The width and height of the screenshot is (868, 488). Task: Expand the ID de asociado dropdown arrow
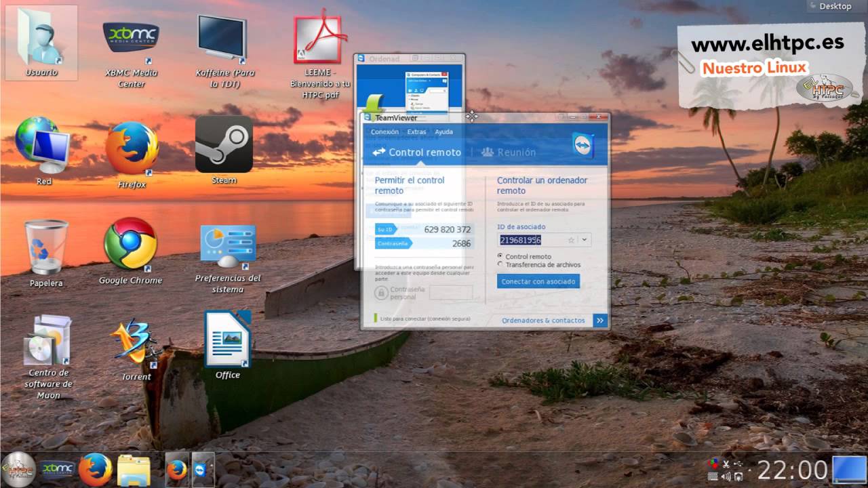tap(585, 240)
